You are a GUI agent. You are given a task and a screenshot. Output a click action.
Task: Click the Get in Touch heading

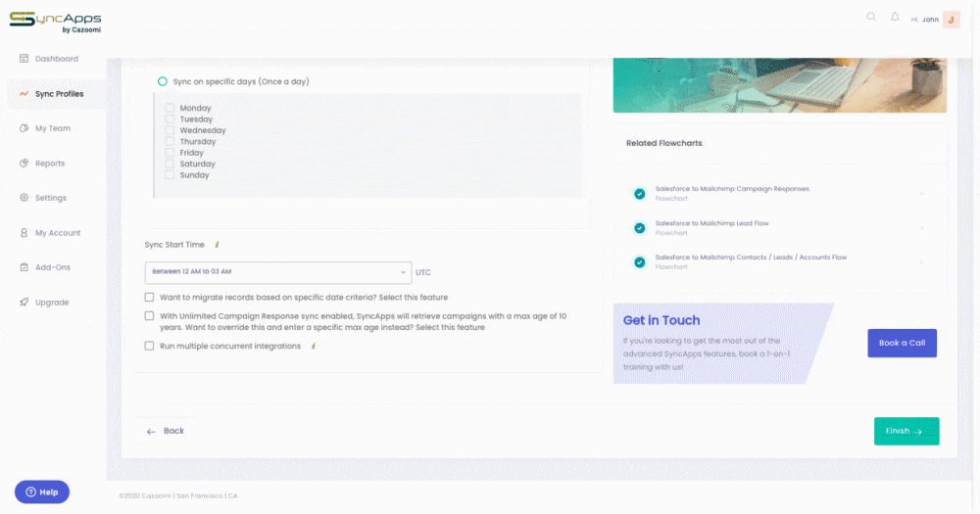[661, 320]
